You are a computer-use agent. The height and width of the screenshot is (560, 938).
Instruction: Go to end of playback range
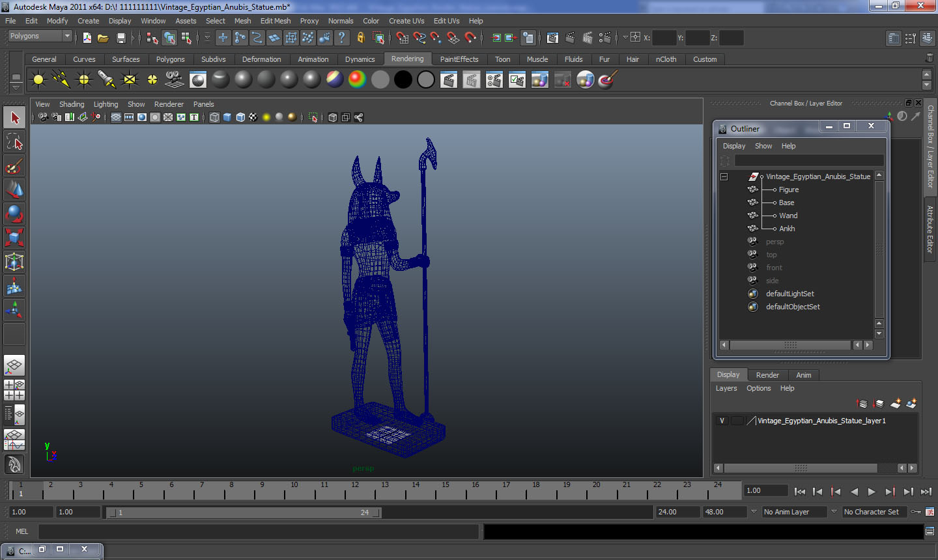coord(926,492)
